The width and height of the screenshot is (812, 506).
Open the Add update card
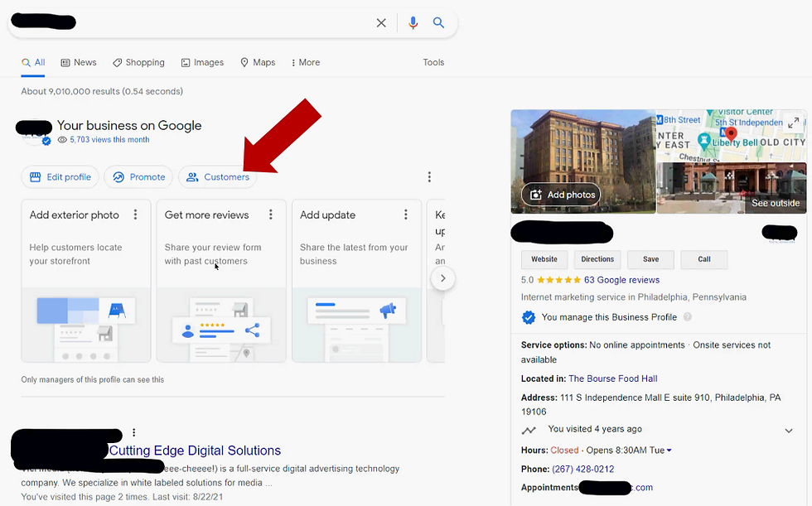(357, 281)
